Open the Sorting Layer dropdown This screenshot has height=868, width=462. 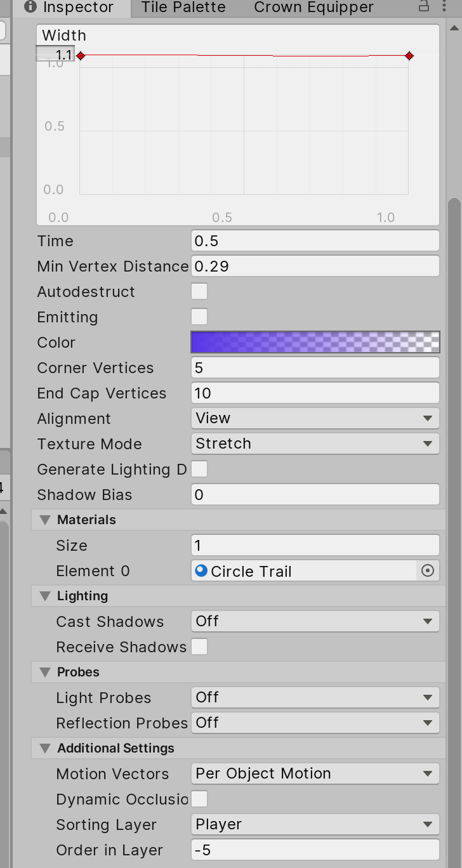coord(315,824)
